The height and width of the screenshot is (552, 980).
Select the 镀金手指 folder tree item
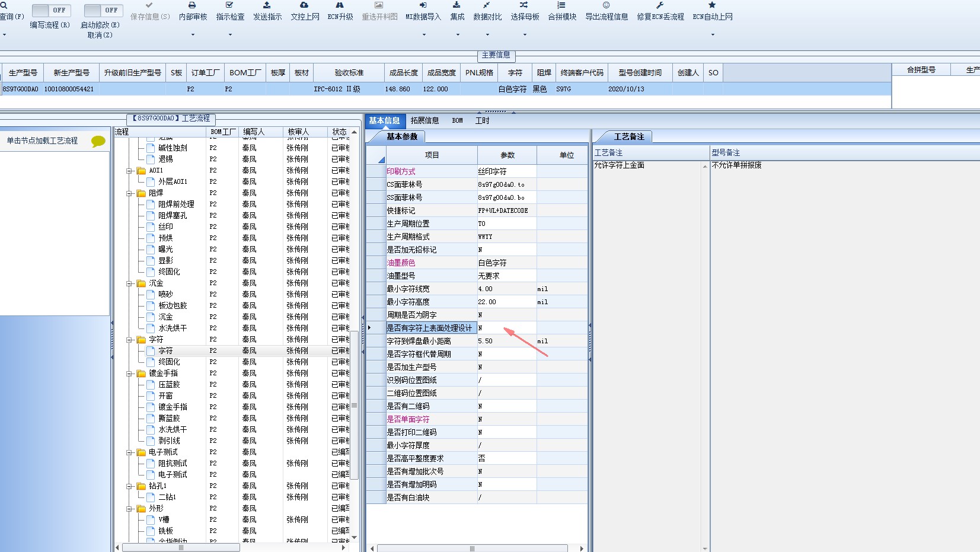163,374
